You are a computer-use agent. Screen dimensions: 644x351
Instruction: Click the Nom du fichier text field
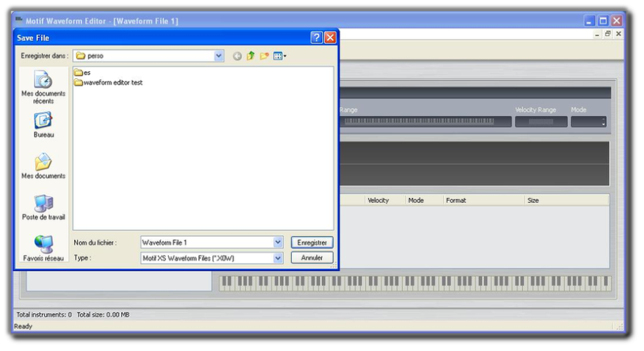click(x=207, y=243)
